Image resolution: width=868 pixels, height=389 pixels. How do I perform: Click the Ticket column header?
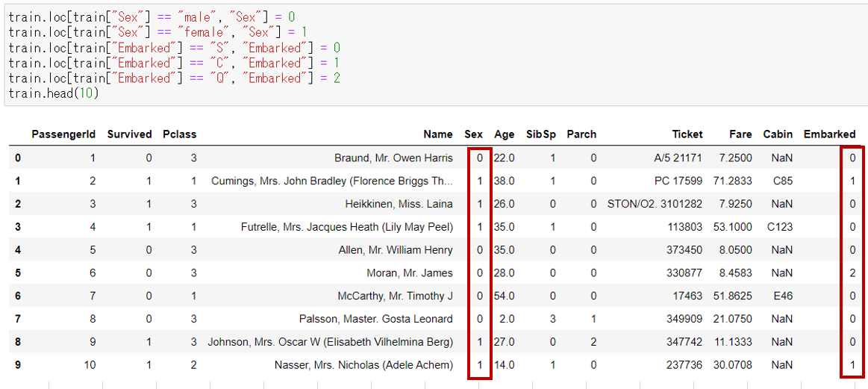pos(687,134)
